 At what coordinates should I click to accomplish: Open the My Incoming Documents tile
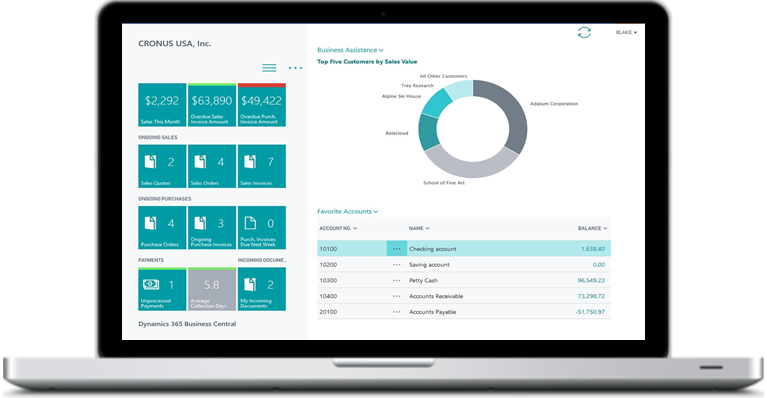coord(262,289)
